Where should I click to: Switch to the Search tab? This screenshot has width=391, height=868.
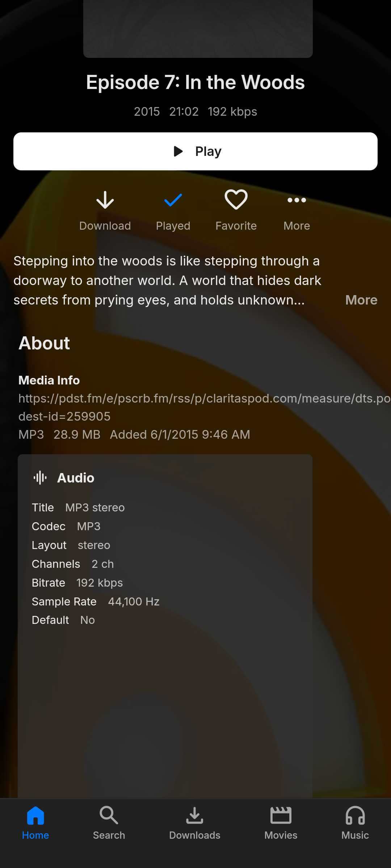109,822
